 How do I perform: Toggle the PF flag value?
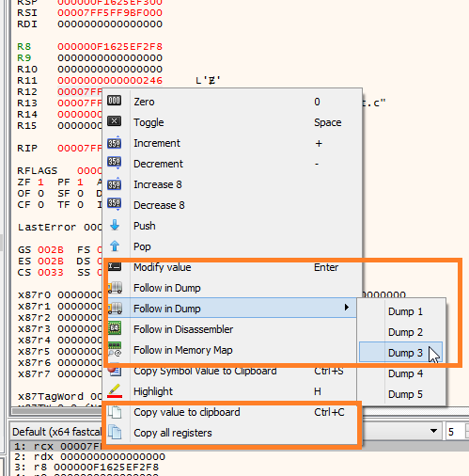point(80,182)
